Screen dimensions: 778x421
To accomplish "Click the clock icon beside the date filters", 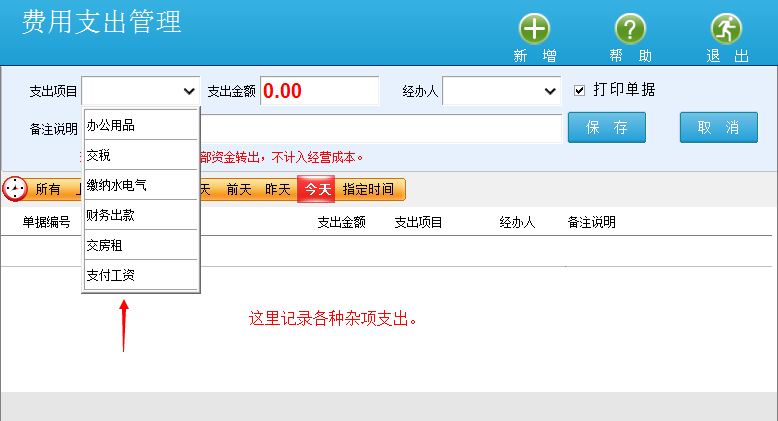I will (15, 189).
